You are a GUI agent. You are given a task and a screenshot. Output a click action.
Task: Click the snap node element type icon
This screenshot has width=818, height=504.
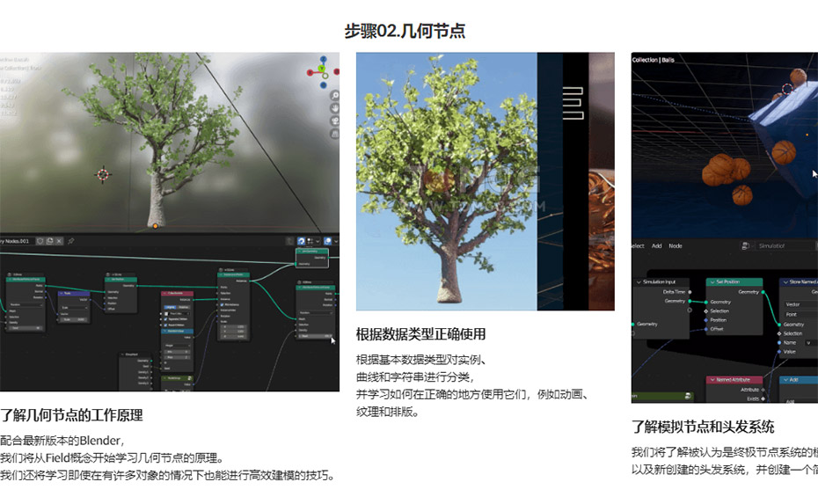(x=310, y=241)
